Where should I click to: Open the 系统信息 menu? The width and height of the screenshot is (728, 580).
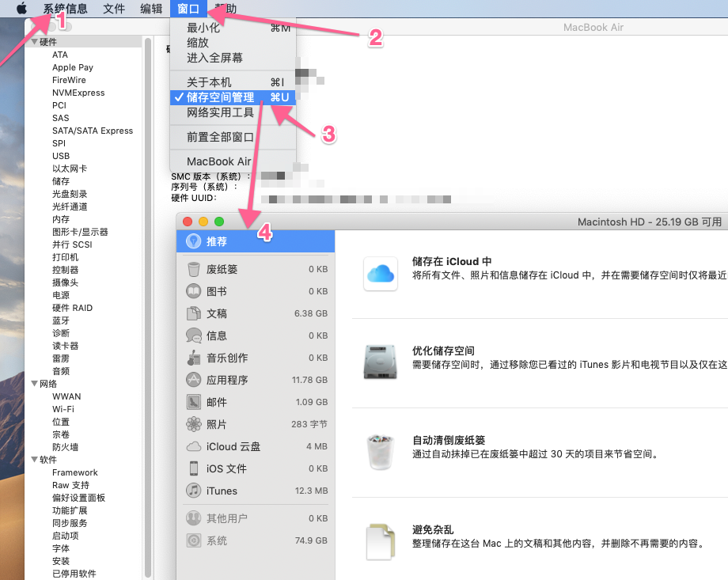pos(65,9)
